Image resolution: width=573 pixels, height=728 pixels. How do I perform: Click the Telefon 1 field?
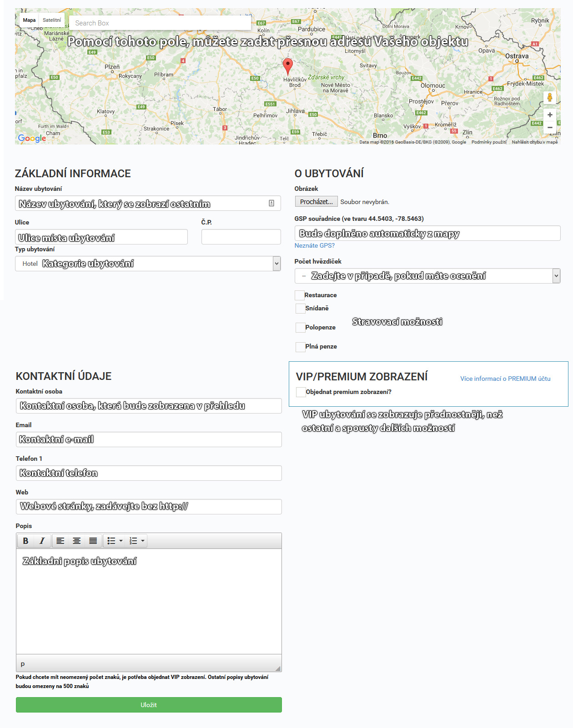[x=149, y=473]
